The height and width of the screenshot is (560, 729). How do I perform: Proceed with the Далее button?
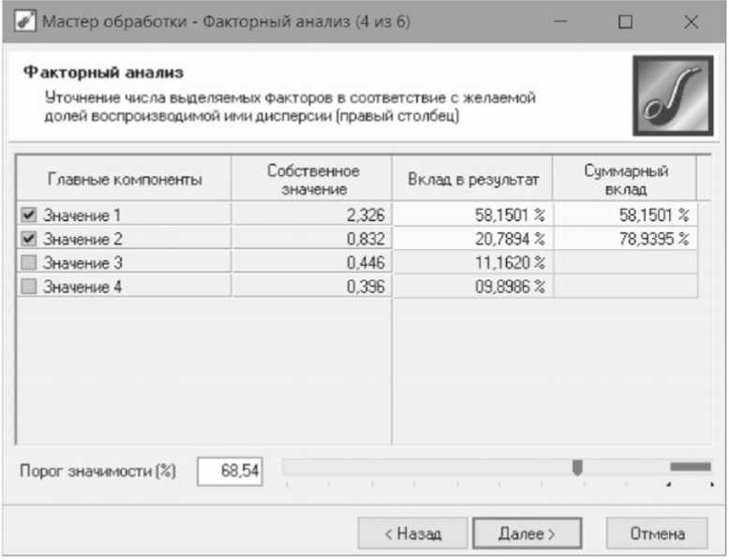coord(528,534)
